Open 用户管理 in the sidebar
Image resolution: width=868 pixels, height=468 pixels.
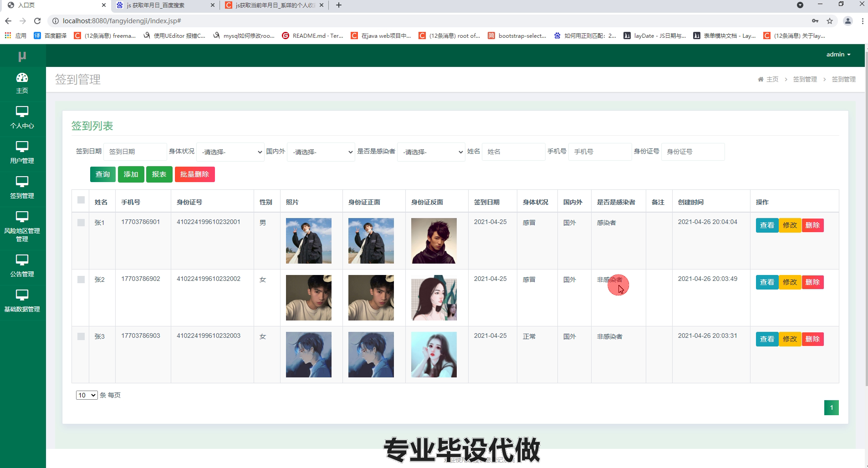(22, 153)
